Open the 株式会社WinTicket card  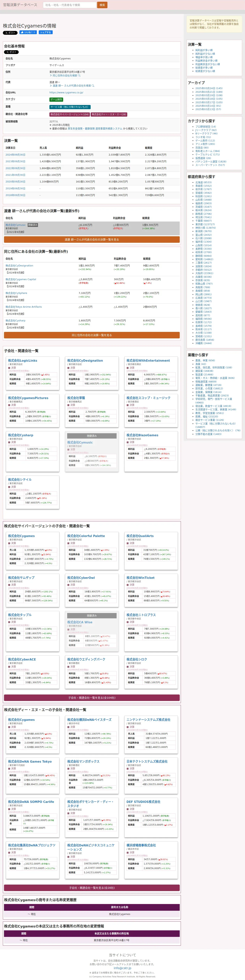pyautogui.click(x=140, y=578)
